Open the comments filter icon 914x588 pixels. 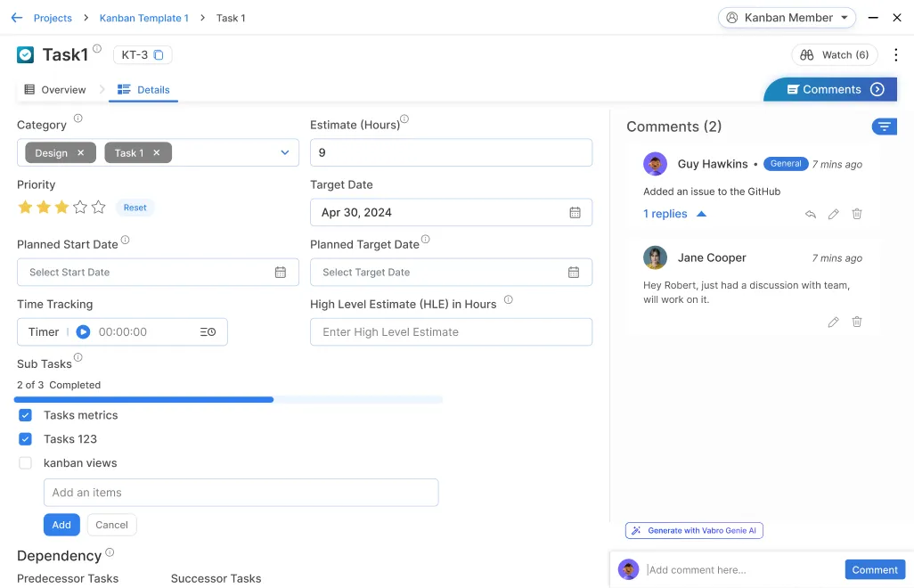click(884, 127)
